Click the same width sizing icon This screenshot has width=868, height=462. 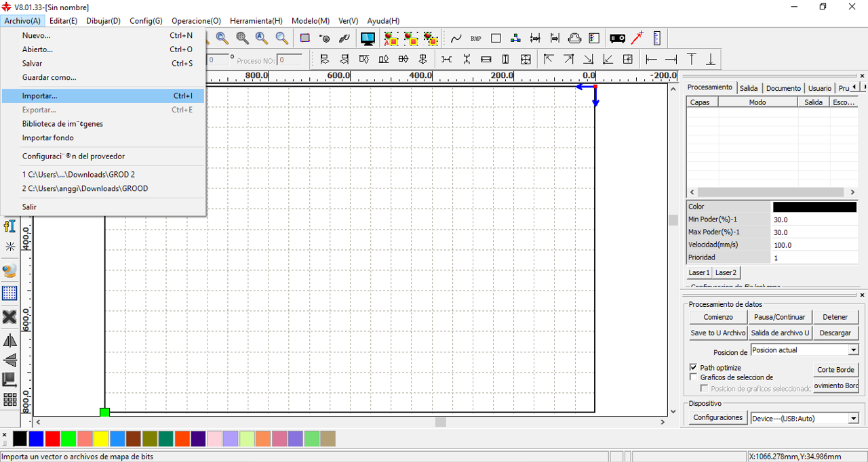(486, 60)
